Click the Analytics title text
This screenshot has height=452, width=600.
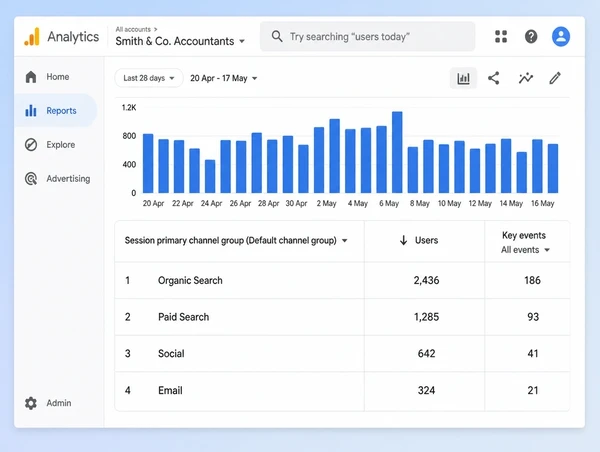pos(73,37)
